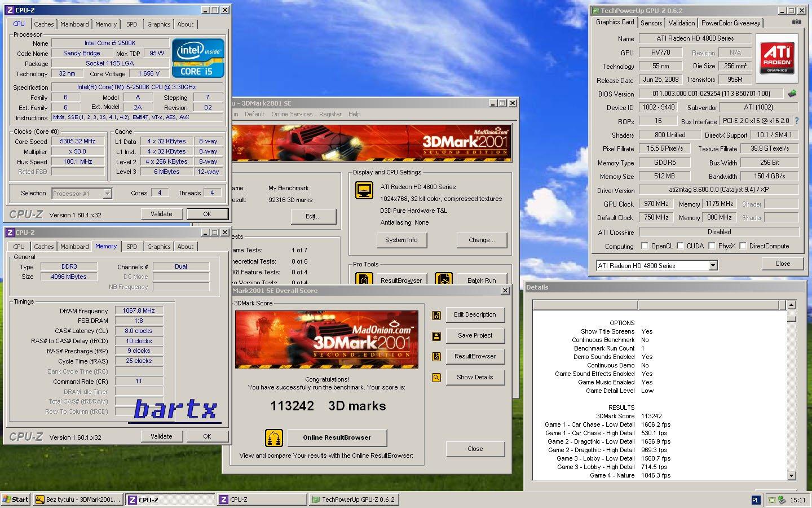Viewport: 812px width, 508px height.
Task: Click the Details panel scroll down arrow
Action: [x=791, y=476]
